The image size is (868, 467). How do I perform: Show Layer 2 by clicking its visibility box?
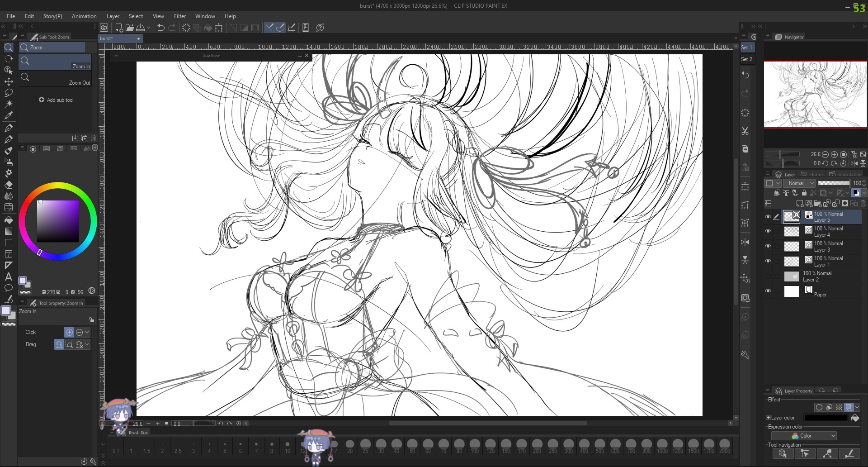[768, 276]
